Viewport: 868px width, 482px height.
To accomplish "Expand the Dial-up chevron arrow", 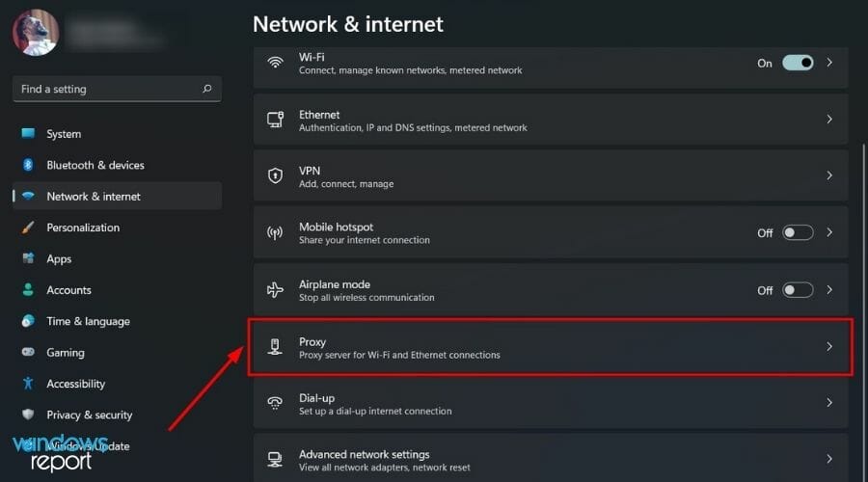I will pyautogui.click(x=828, y=403).
